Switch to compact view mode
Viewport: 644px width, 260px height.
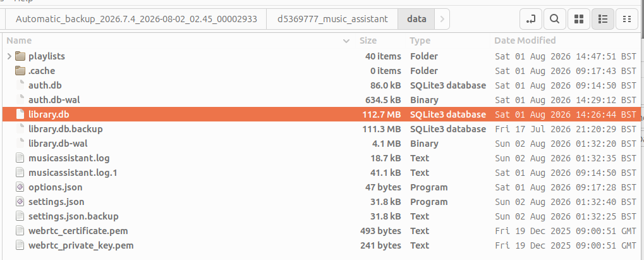627,19
